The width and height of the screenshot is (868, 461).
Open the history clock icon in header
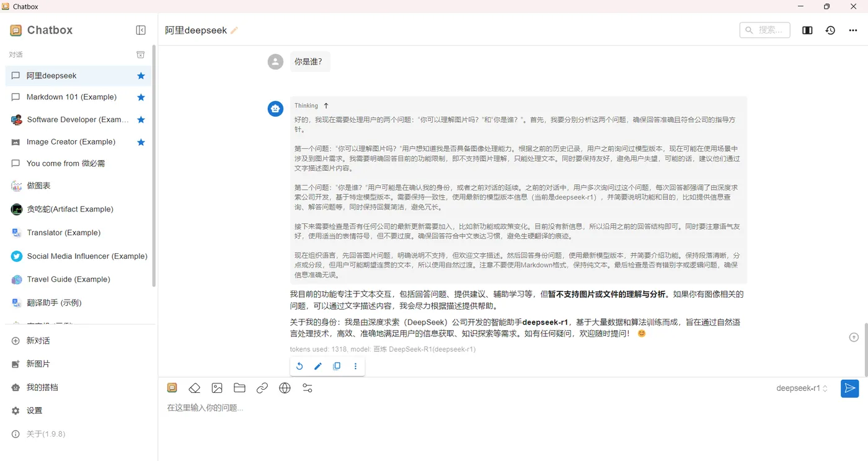[830, 30]
